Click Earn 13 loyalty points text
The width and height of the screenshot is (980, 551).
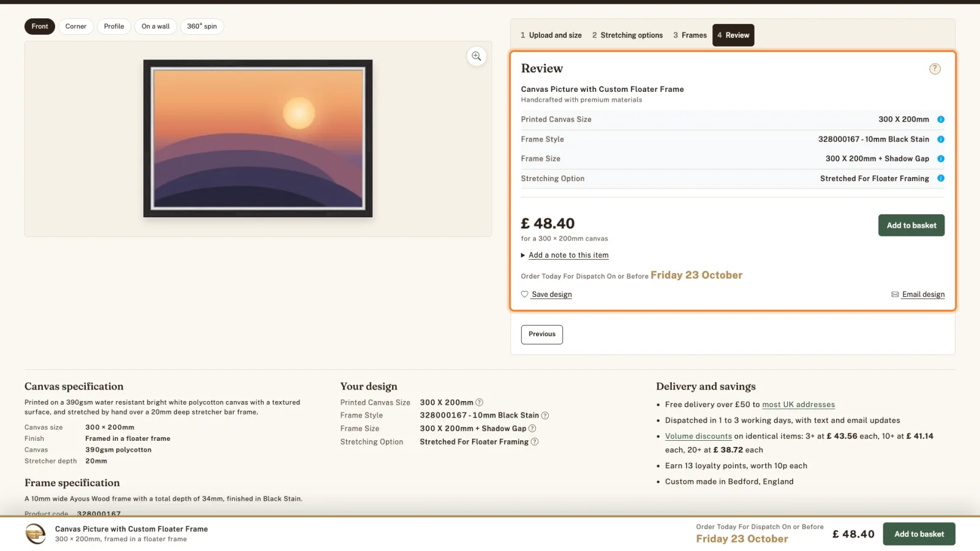click(736, 466)
